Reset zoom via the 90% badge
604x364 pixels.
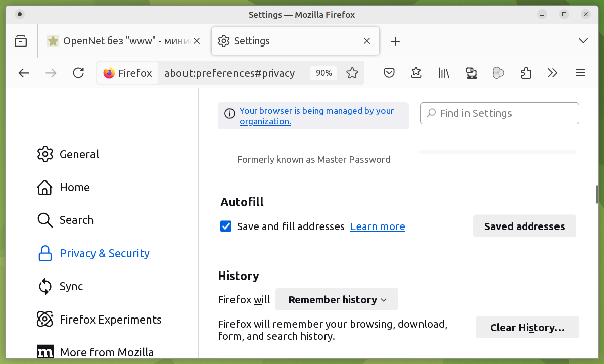(323, 73)
